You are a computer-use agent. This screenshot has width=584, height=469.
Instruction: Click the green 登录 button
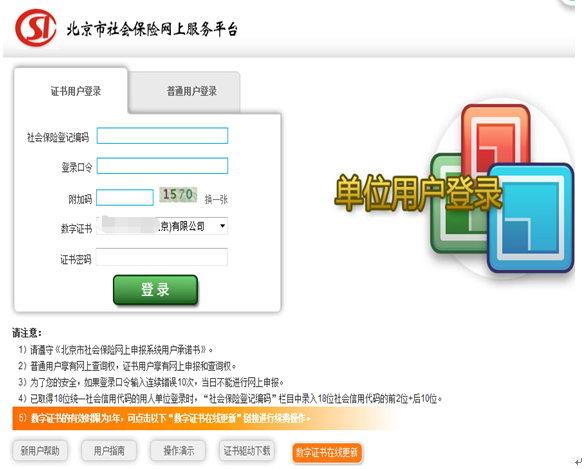click(x=155, y=289)
